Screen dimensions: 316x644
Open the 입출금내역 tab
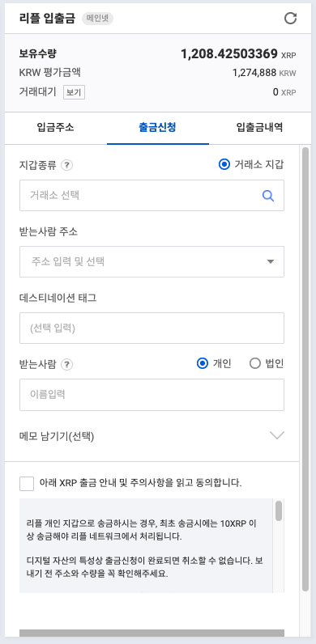pos(259,128)
